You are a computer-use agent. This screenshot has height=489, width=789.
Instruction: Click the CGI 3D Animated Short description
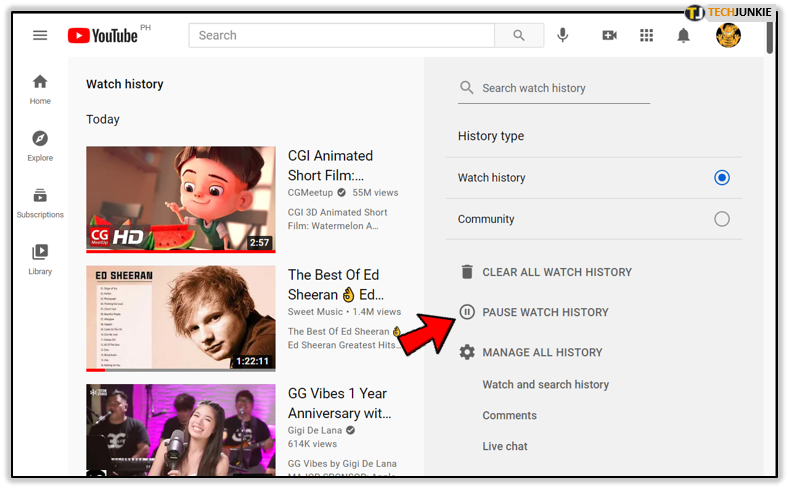click(338, 219)
